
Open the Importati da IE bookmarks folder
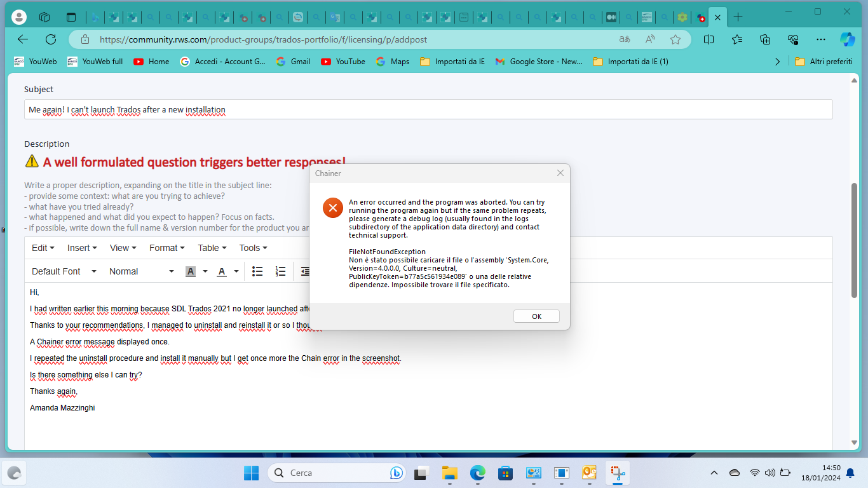point(452,62)
